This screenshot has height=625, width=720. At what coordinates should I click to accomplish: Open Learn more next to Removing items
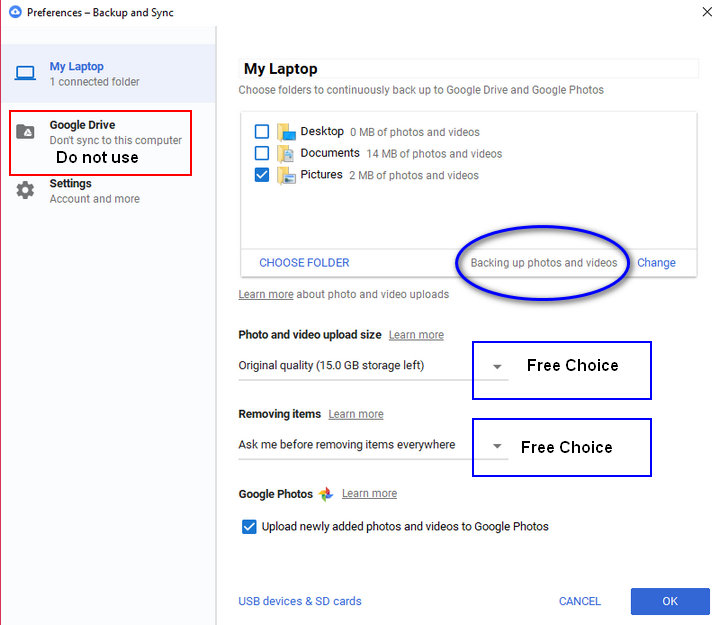pos(356,414)
